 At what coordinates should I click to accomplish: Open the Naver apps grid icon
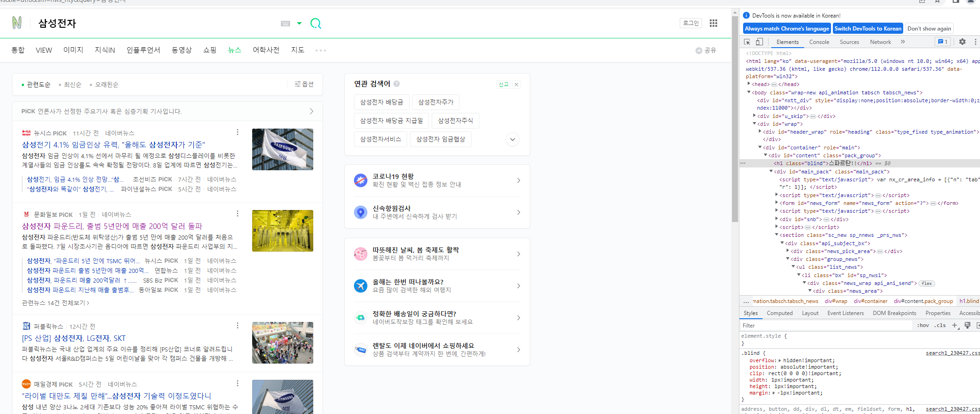713,23
